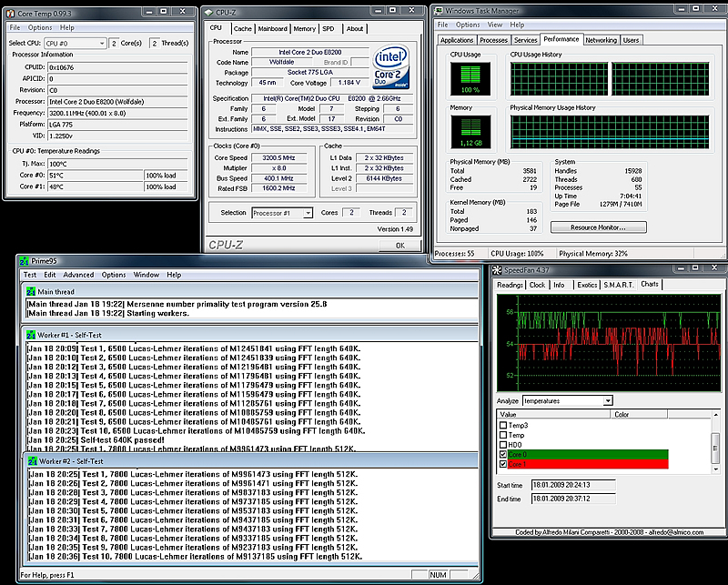
Task: Click the CPU-Z title bar icon
Action: pos(209,13)
